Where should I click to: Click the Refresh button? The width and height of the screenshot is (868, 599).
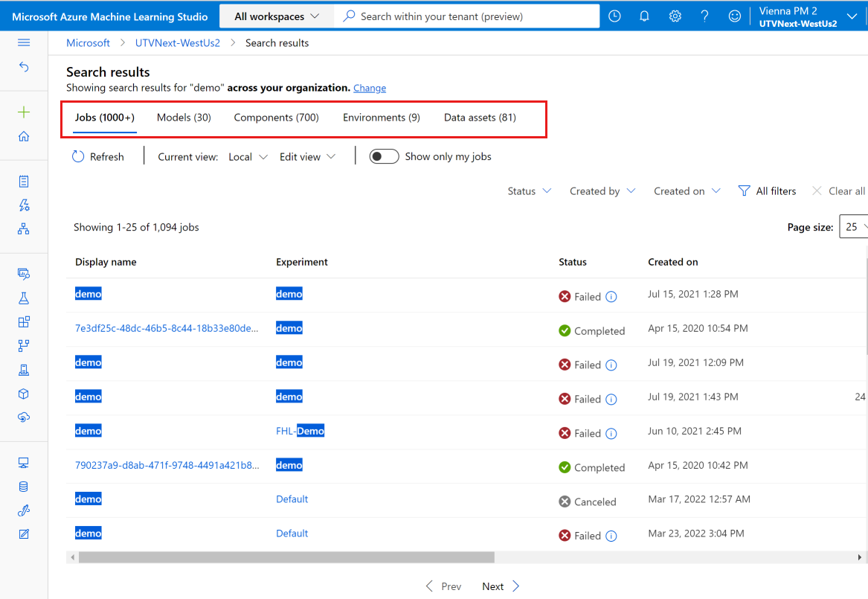click(x=98, y=157)
